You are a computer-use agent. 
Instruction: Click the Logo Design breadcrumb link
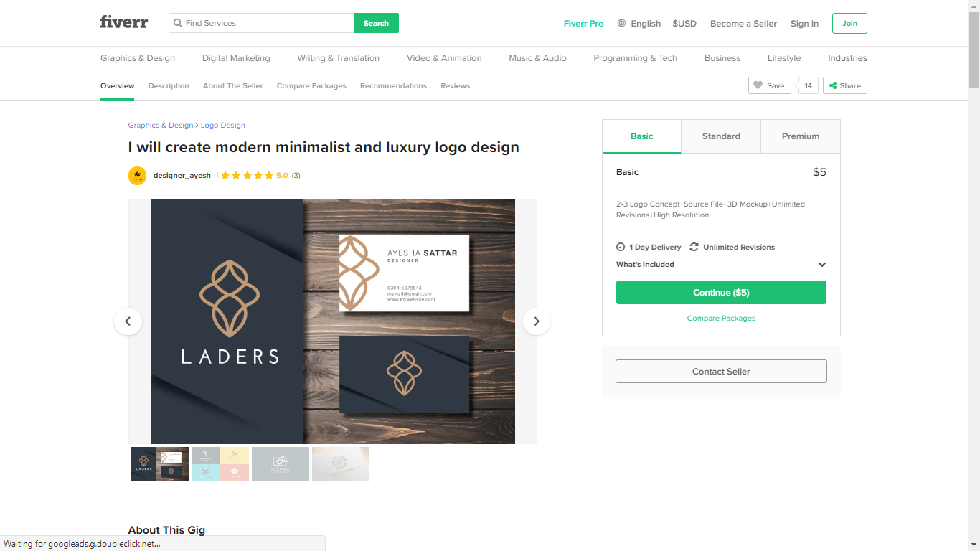tap(223, 125)
